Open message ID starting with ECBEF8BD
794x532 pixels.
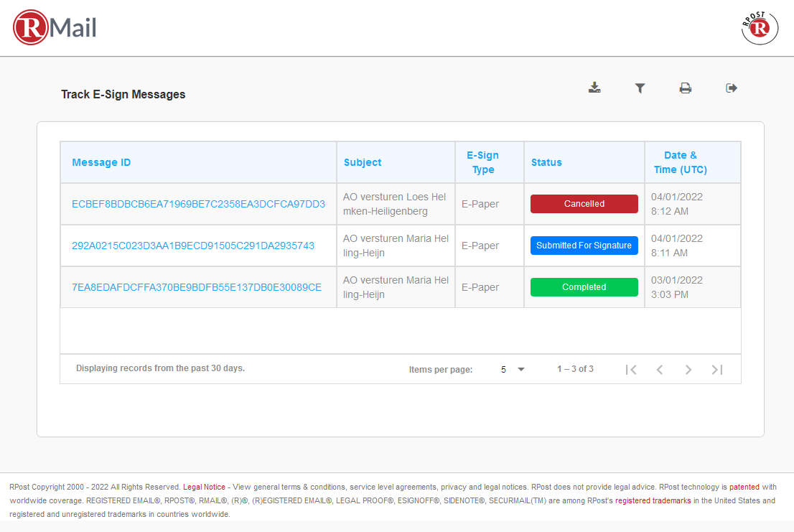click(x=198, y=204)
